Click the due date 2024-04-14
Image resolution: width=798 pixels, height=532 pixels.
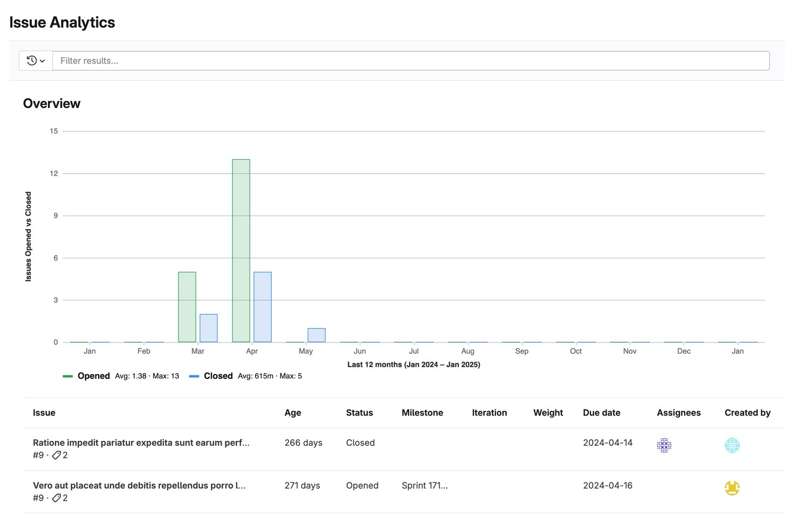click(608, 443)
